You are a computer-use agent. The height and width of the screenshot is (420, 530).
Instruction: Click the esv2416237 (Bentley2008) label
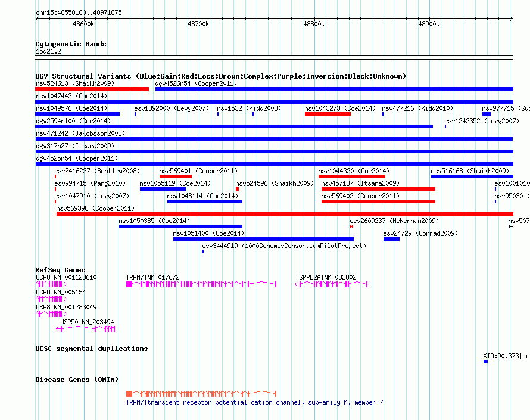click(97, 171)
